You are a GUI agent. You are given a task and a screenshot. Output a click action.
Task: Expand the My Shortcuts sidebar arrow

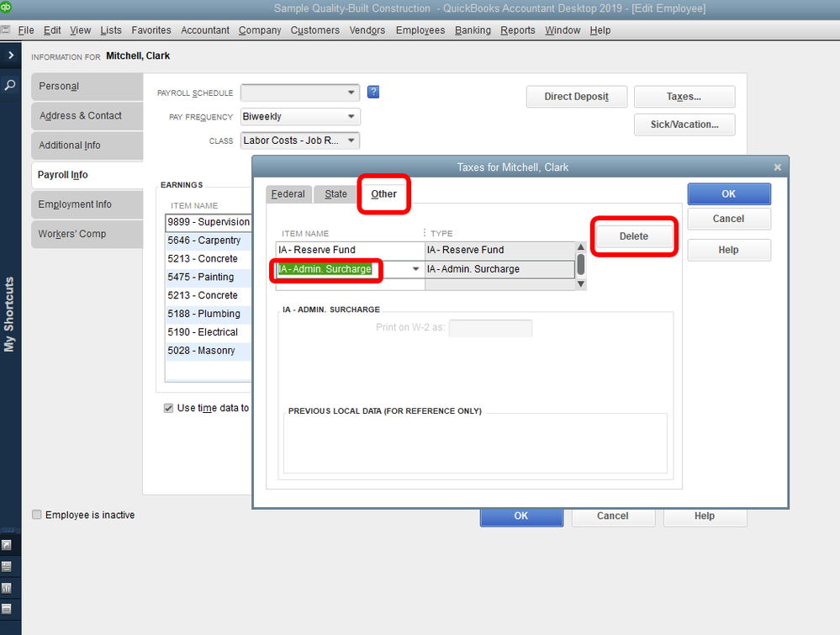[11, 56]
